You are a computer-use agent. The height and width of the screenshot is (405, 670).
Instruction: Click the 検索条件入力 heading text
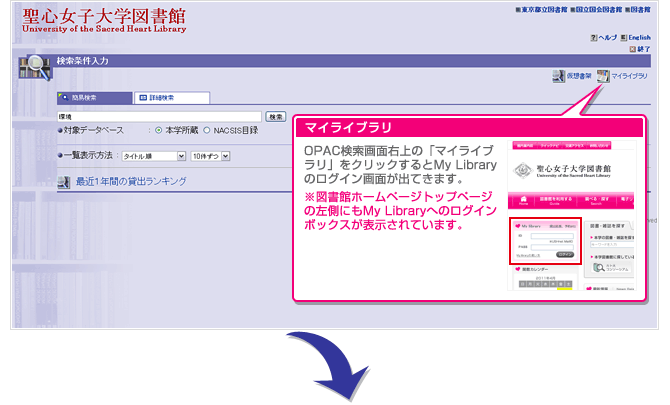(82, 61)
